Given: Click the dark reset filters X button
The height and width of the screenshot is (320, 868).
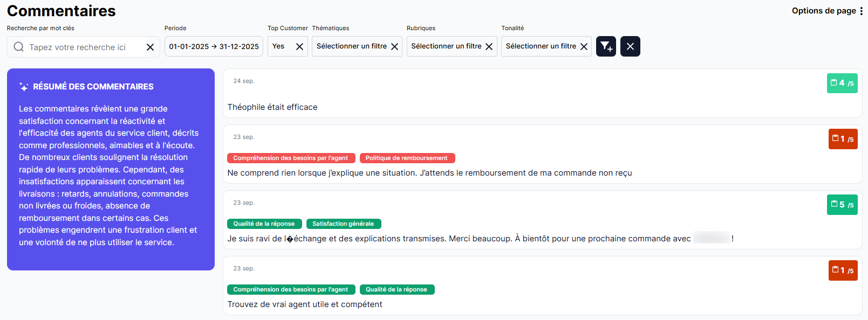Looking at the screenshot, I should [630, 46].
